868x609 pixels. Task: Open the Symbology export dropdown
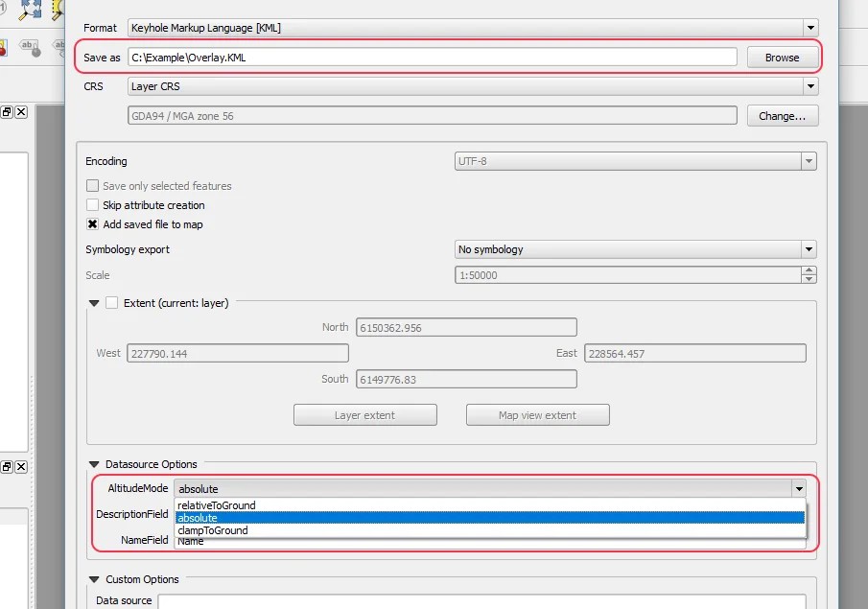tap(809, 249)
